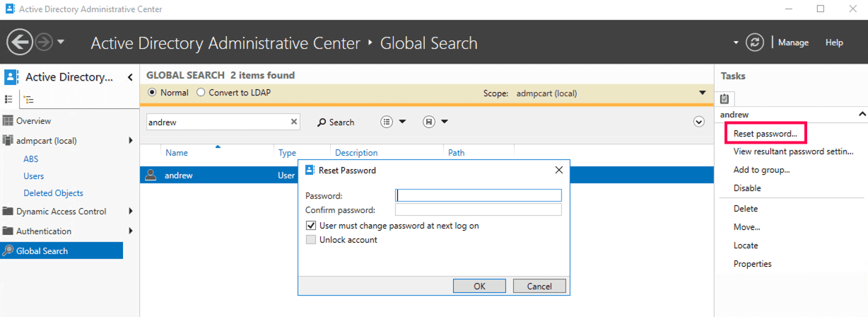Sort by Name column header
This screenshot has width=868, height=317.
click(177, 153)
